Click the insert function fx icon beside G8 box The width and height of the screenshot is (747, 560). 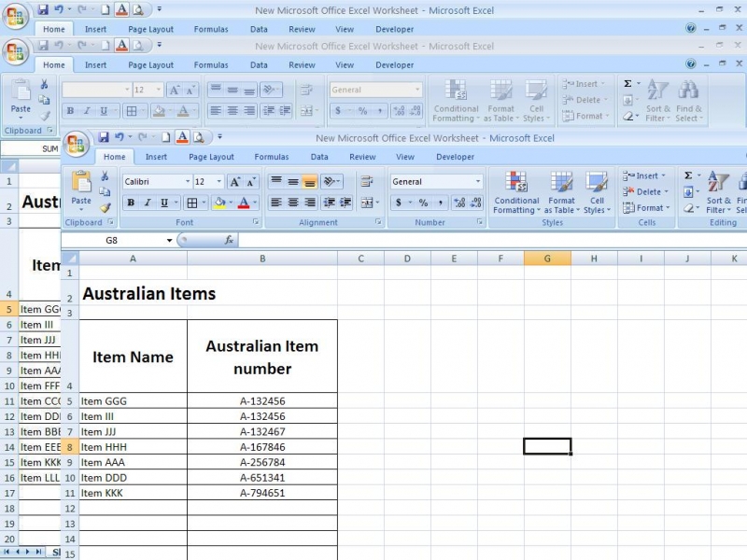point(229,240)
